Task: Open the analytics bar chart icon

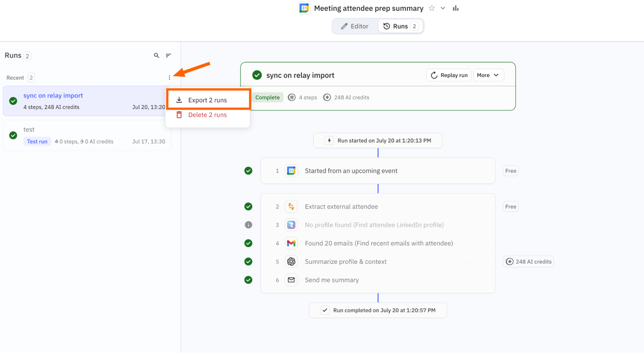Action: pyautogui.click(x=456, y=8)
